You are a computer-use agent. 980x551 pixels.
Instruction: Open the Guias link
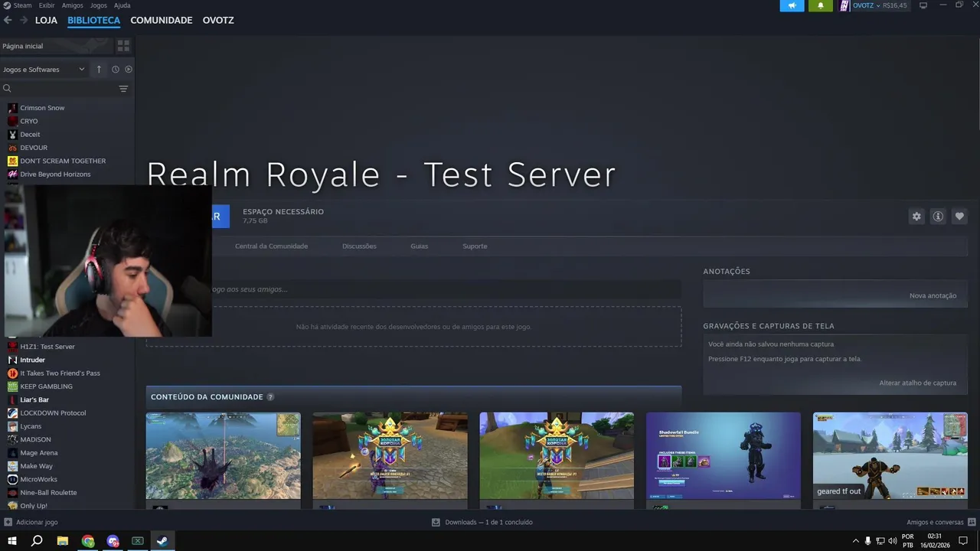419,246
